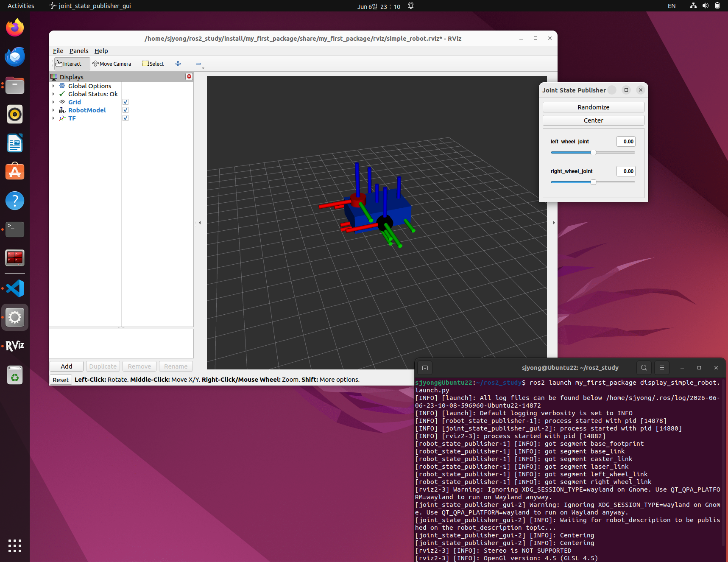Click the right_wheel_joint slider handle
The height and width of the screenshot is (562, 728).
click(593, 182)
